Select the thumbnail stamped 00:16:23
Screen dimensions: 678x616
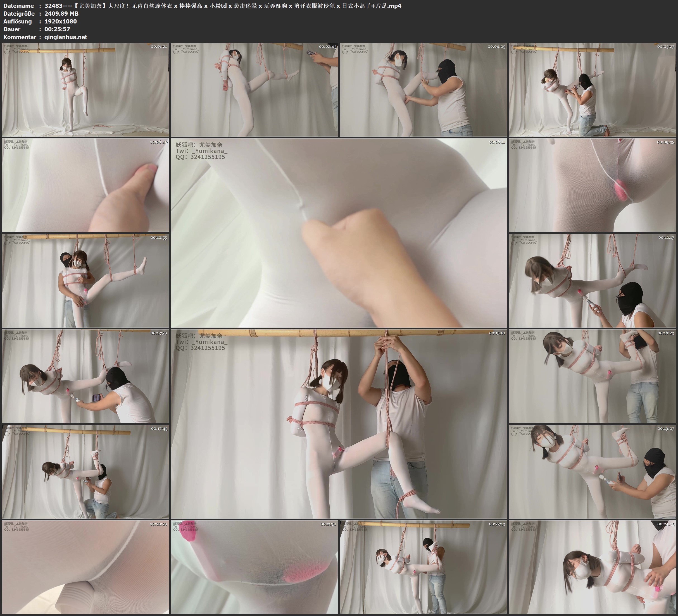(x=592, y=376)
